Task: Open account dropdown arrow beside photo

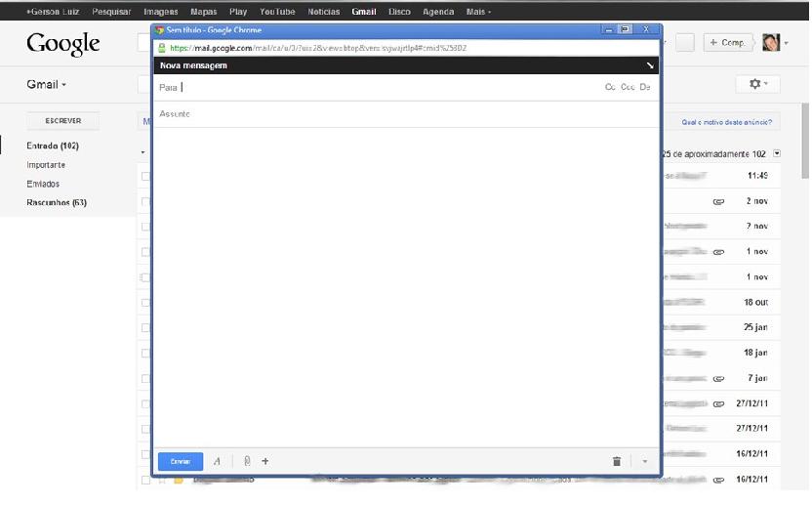Action: [786, 43]
